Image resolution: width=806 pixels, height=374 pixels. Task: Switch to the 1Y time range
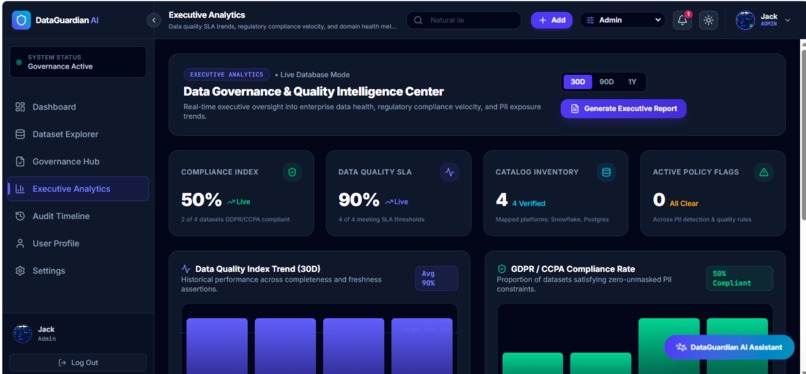632,82
